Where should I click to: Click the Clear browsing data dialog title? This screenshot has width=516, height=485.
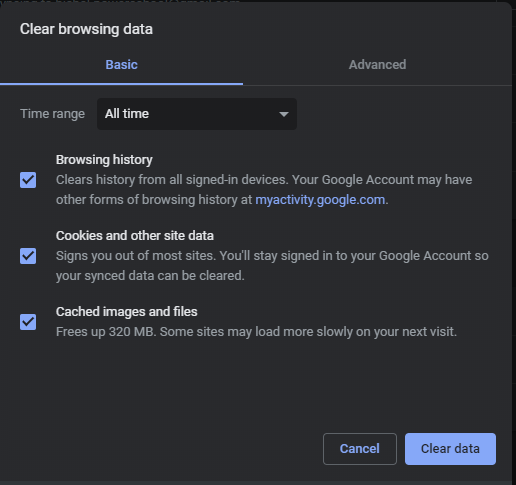[x=86, y=29]
